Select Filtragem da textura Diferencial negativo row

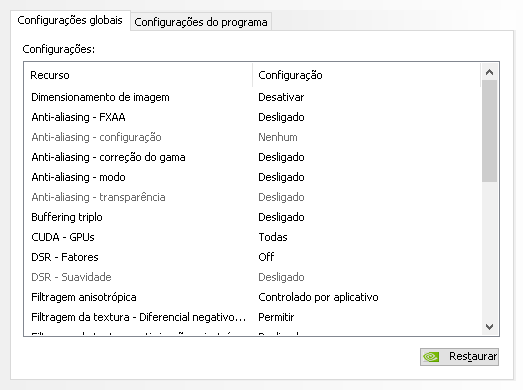click(253, 317)
